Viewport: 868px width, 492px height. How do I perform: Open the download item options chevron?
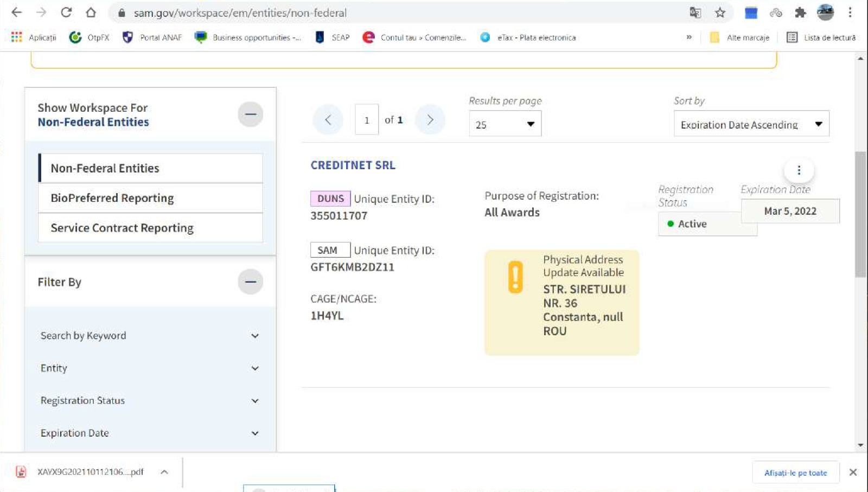(164, 472)
